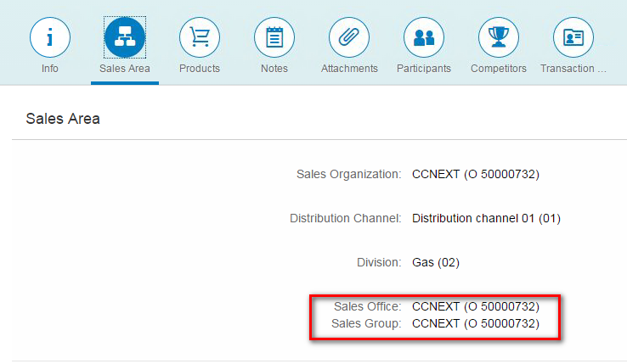Click the truncated Transaction tab label
Image resolution: width=627 pixels, height=364 pixels.
573,69
